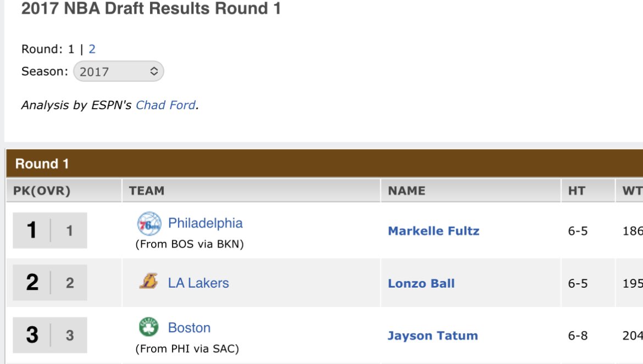Open the Season 2017 dropdown
The image size is (643, 364).
click(119, 71)
